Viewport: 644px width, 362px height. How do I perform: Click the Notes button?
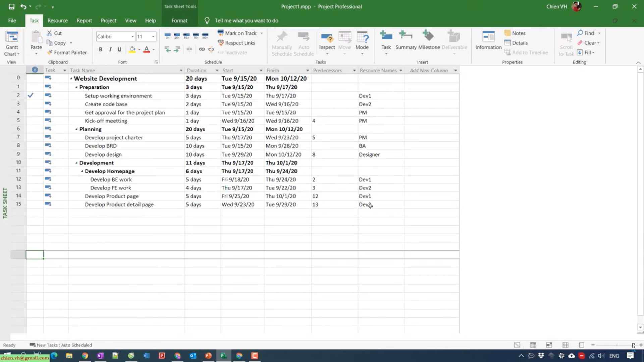point(515,33)
